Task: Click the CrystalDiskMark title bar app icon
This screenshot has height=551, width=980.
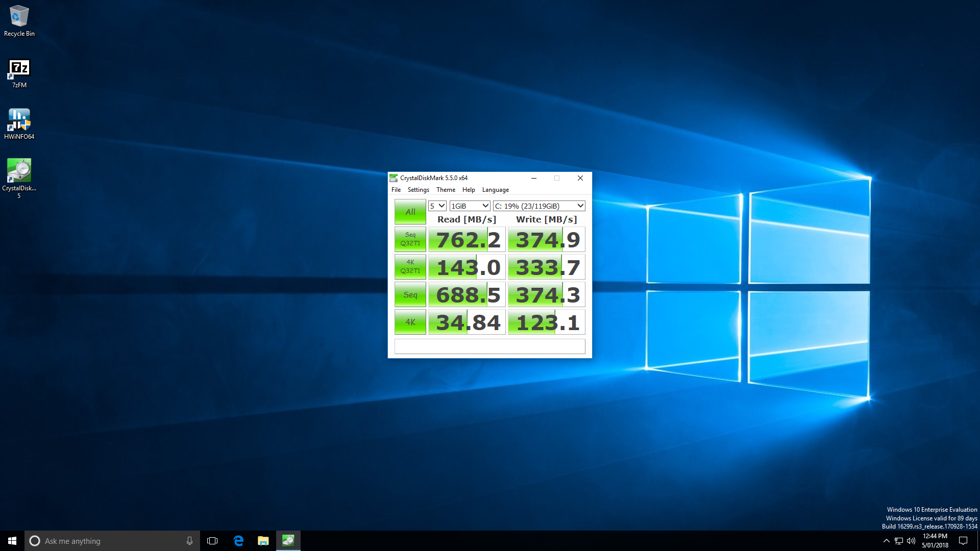Action: [x=394, y=178]
